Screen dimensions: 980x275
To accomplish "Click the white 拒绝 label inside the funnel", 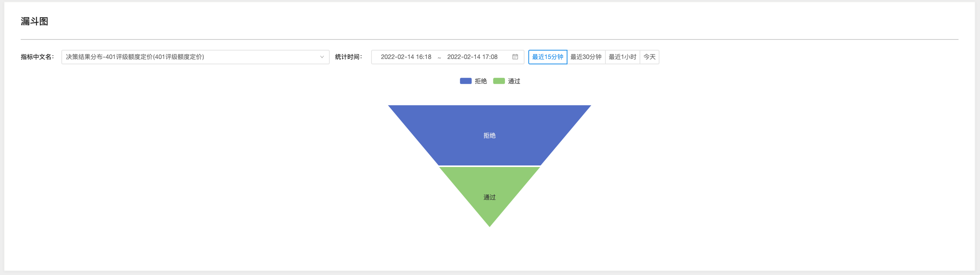I will [x=489, y=135].
